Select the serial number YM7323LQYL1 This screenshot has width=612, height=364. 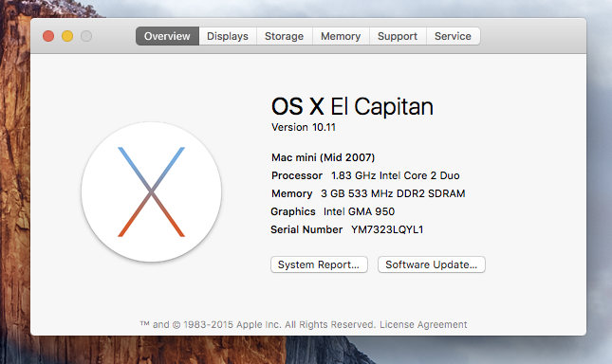click(x=387, y=229)
